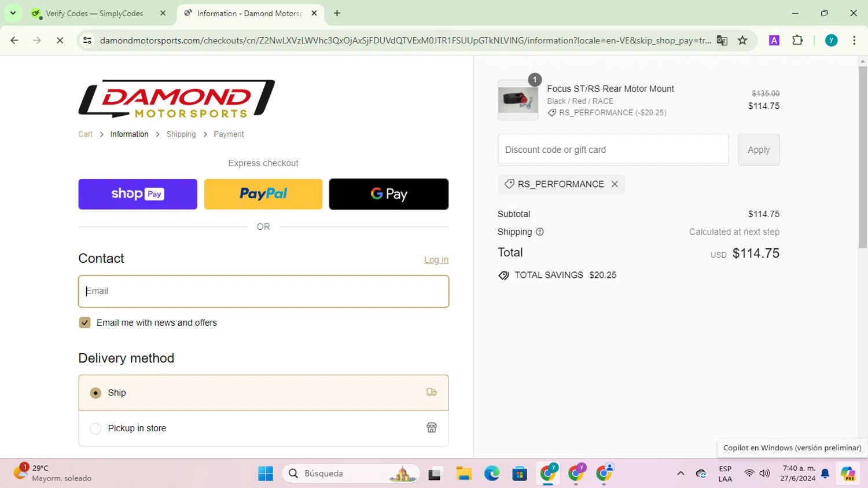
Task: Click the Payment breadcrumb step
Action: tap(229, 134)
